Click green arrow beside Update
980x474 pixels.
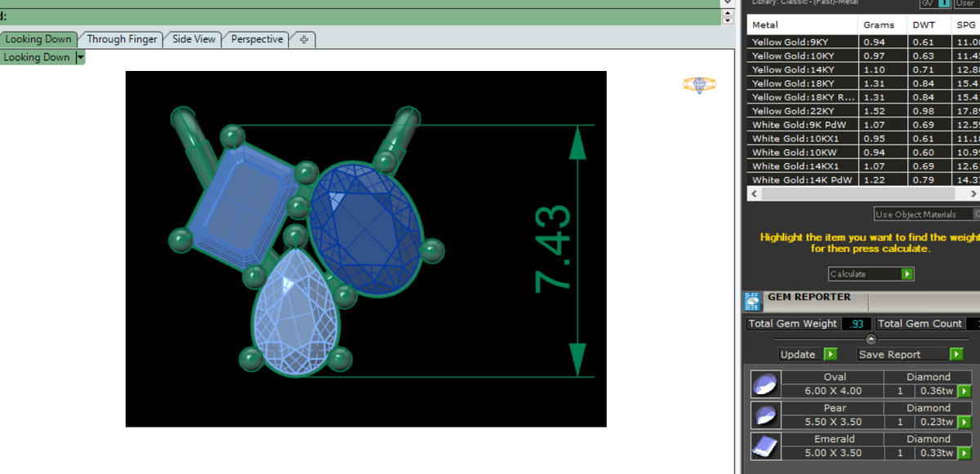click(830, 354)
